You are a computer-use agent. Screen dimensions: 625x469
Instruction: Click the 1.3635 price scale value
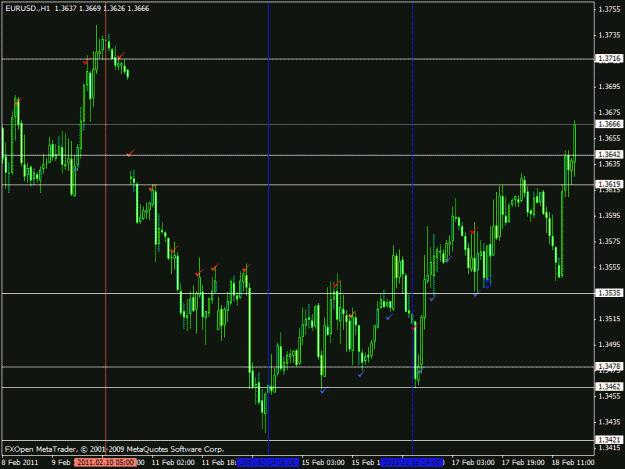coord(609,164)
